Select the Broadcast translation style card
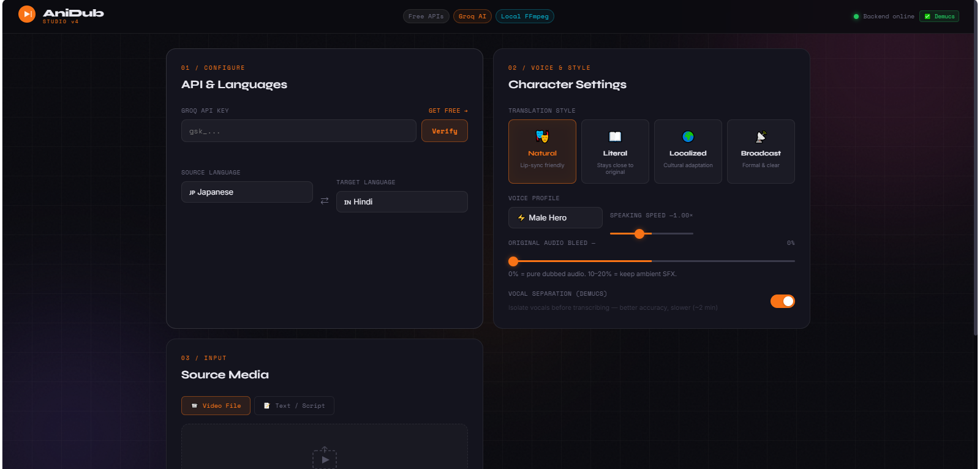 (761, 151)
